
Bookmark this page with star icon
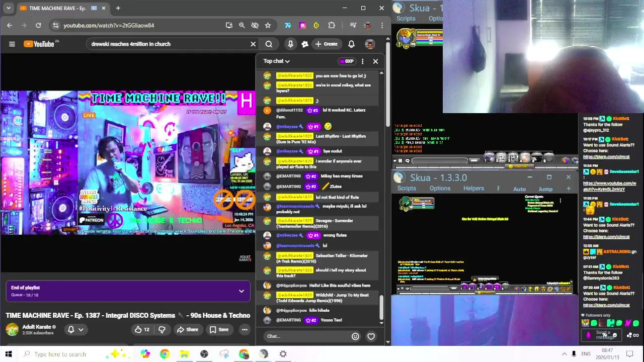[x=268, y=25]
